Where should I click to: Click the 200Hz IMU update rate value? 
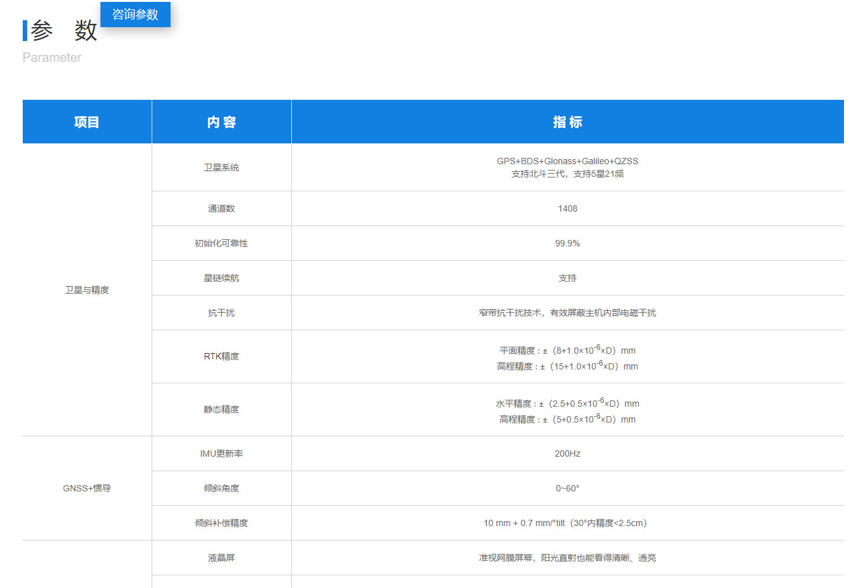point(567,453)
